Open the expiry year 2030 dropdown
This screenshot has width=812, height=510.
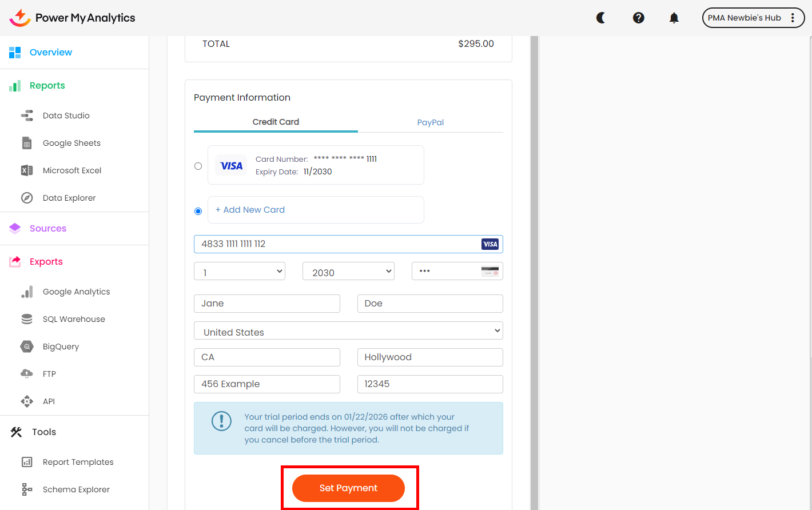348,272
